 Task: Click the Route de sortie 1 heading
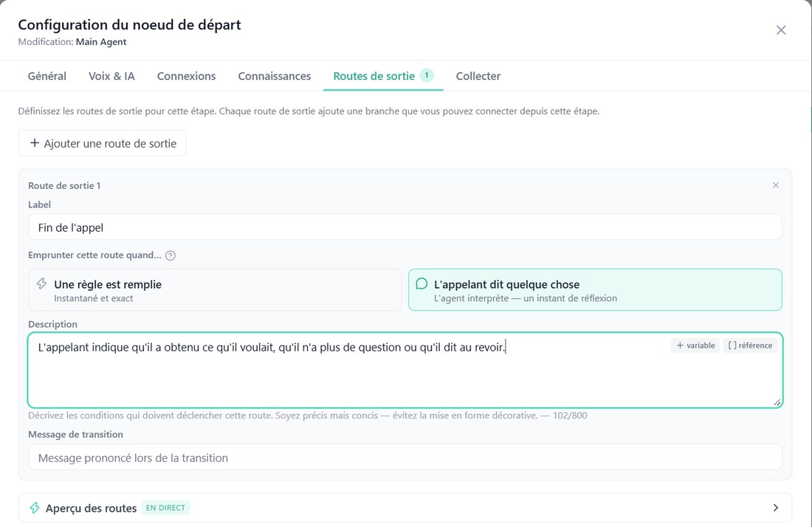64,185
